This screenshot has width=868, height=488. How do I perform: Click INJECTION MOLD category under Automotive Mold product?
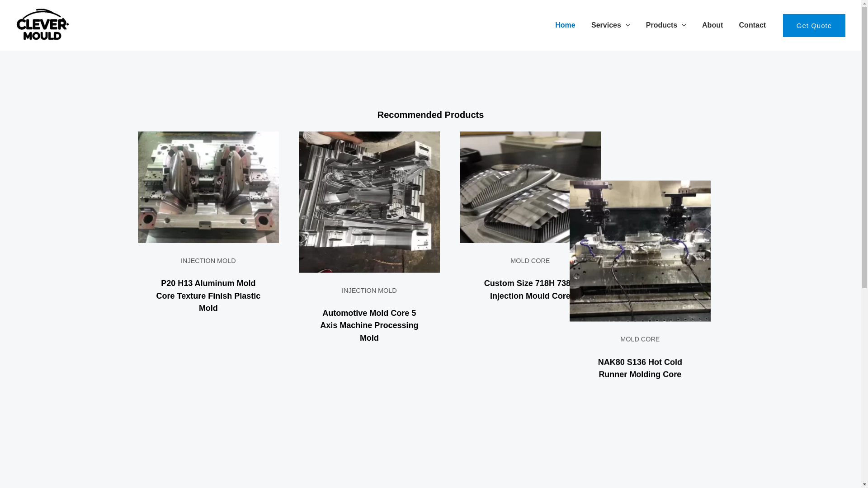pos(369,291)
